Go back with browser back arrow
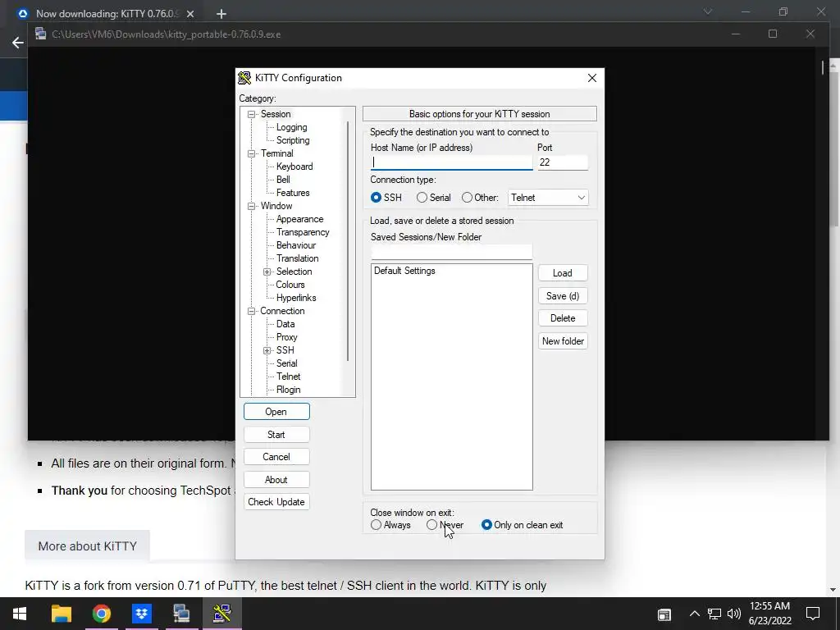 tap(18, 43)
